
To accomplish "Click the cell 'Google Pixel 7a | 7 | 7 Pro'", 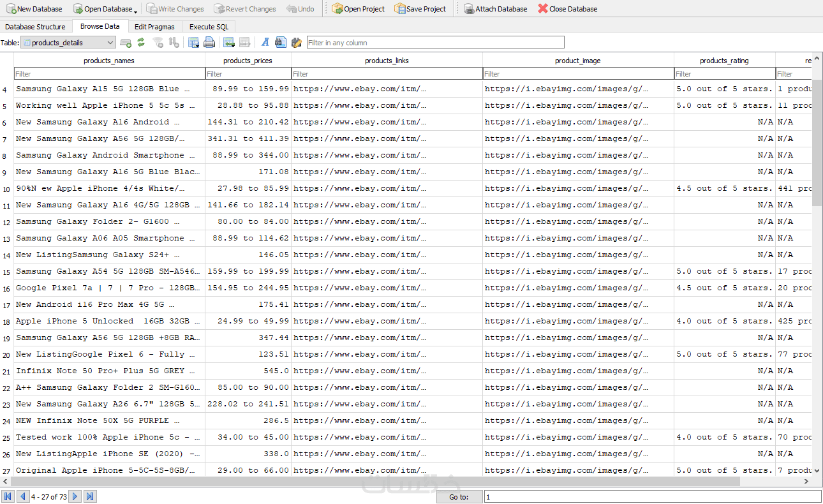I will [109, 288].
